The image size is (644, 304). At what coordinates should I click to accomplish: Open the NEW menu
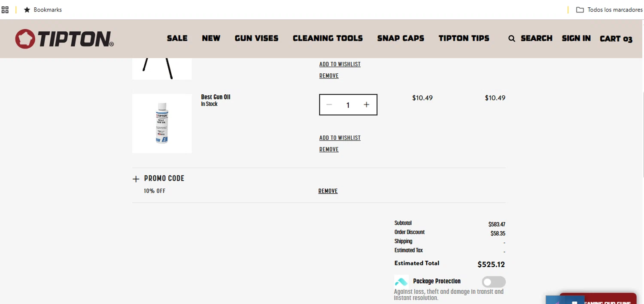[211, 38]
